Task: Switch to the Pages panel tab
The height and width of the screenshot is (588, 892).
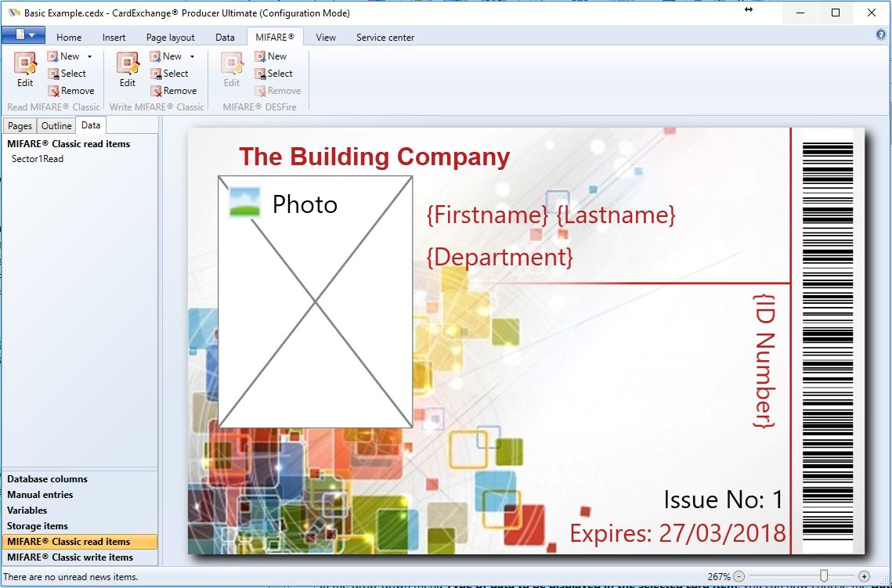Action: (x=20, y=126)
